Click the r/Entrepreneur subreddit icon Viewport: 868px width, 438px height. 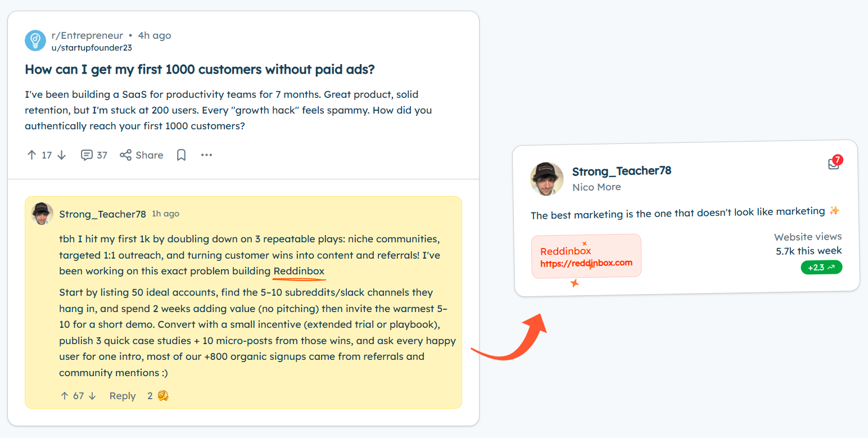pyautogui.click(x=35, y=40)
